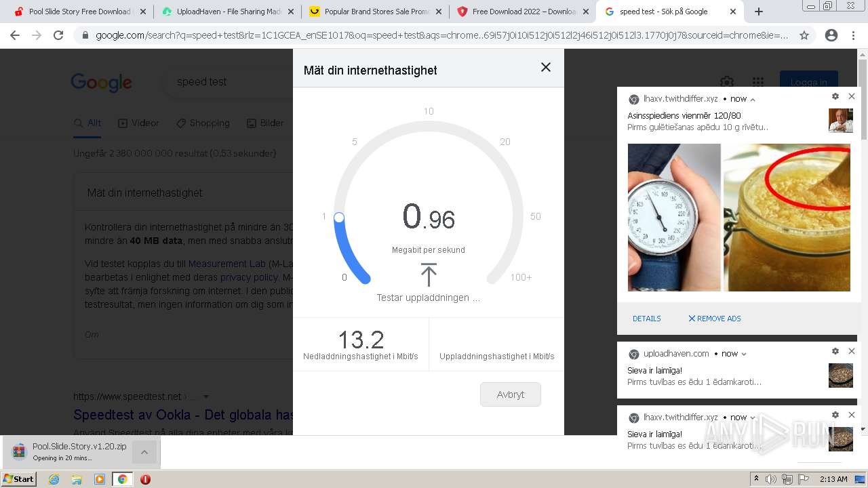868x488 pixels.
Task: Select the Videor search tab
Action: (138, 123)
